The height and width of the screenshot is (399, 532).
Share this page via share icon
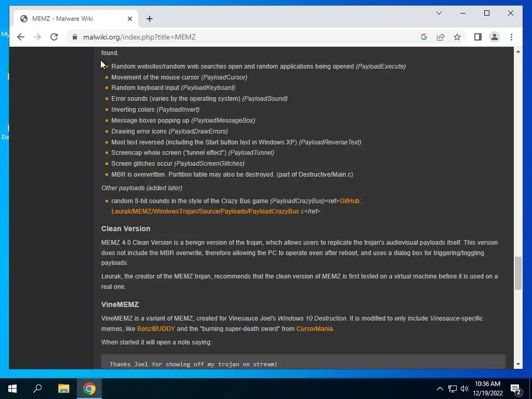pyautogui.click(x=441, y=37)
